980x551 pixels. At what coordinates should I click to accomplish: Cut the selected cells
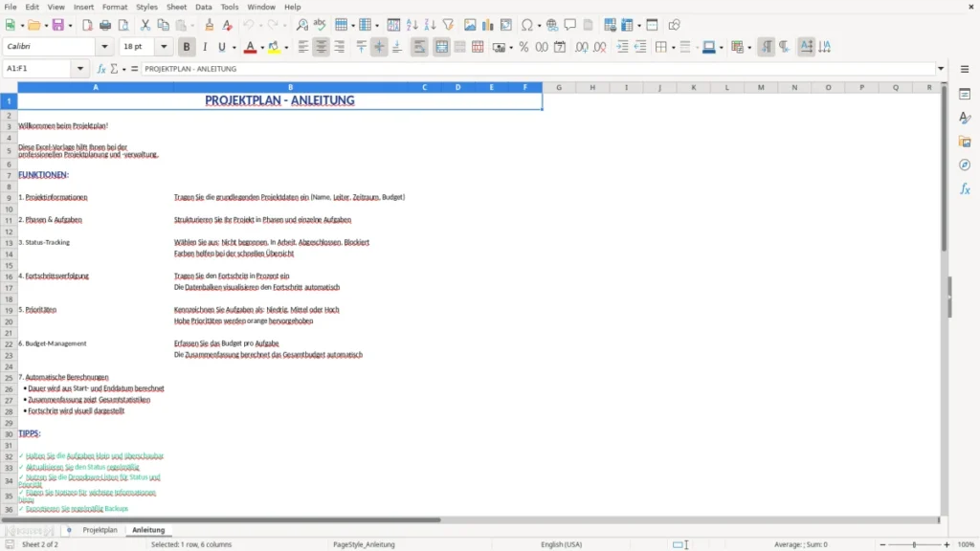pos(145,25)
